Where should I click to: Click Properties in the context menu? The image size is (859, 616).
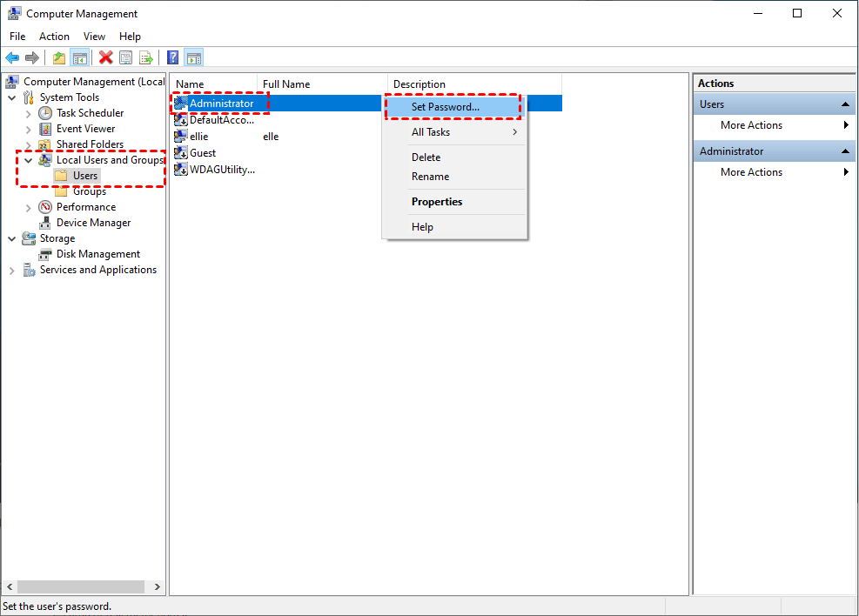[437, 202]
